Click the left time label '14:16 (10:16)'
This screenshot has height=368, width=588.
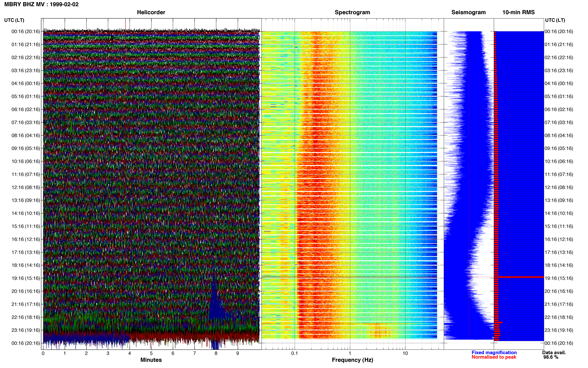pyautogui.click(x=26, y=213)
